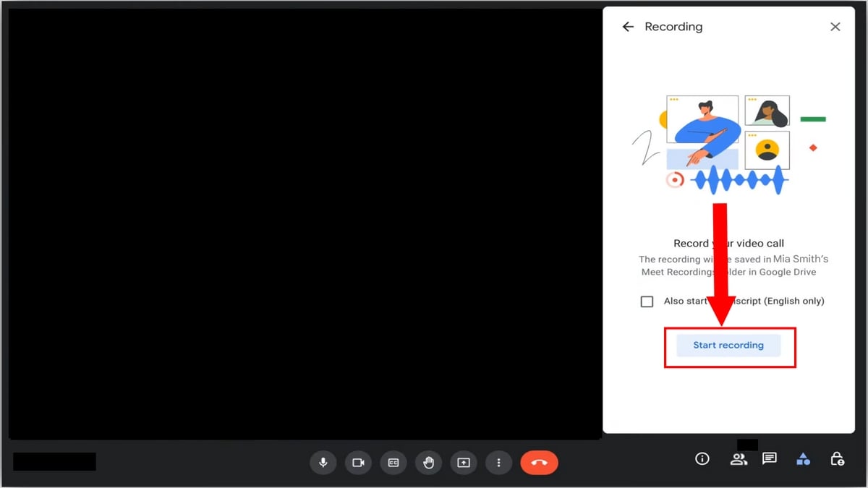Raise your hand in the meeting

[x=428, y=463]
